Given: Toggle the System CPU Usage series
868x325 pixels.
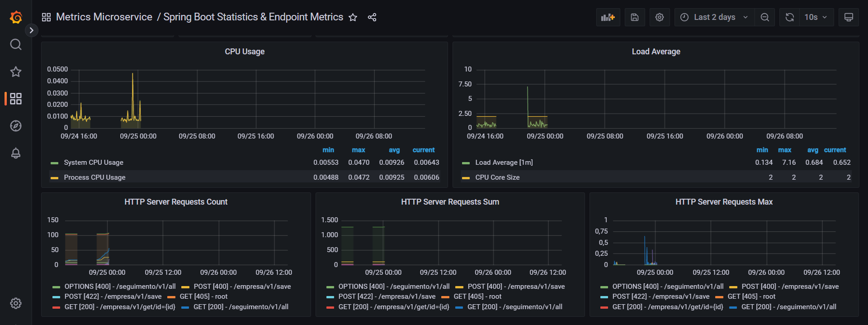Looking at the screenshot, I should coord(94,162).
